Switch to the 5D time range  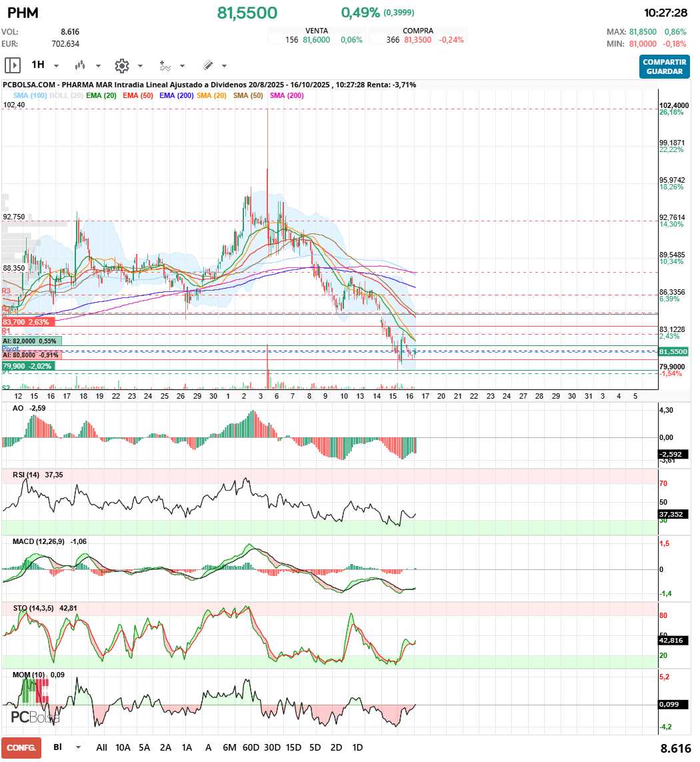point(315,748)
